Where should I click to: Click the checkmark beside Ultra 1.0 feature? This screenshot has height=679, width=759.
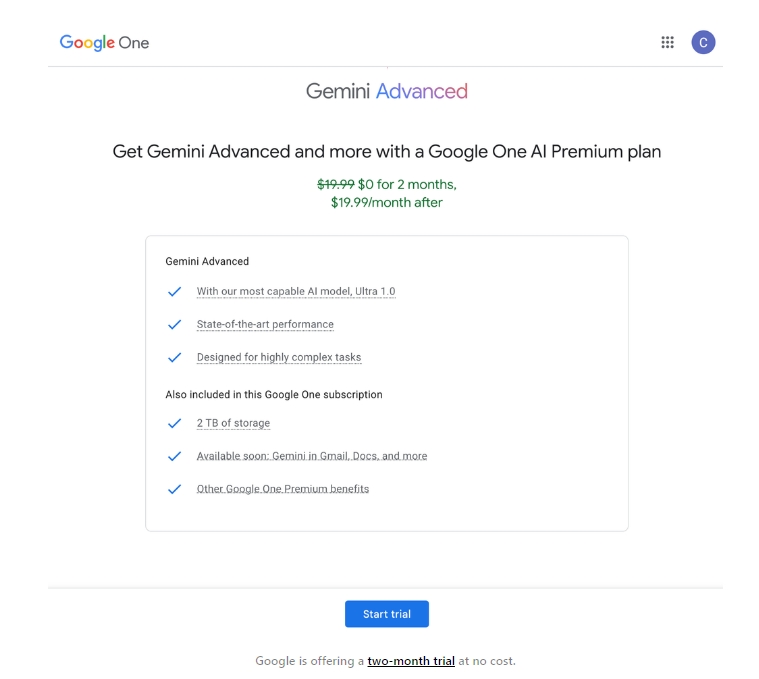[x=174, y=291]
